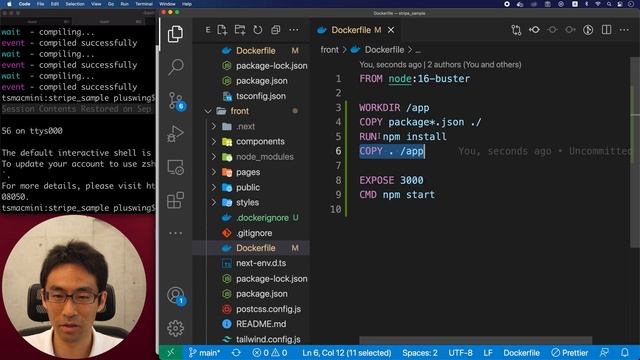The width and height of the screenshot is (640, 360).
Task: Open remote window indicator in status bar
Action: (x=171, y=353)
